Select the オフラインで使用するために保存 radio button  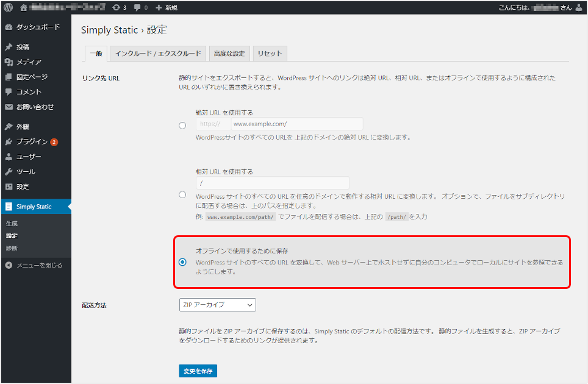click(x=182, y=262)
